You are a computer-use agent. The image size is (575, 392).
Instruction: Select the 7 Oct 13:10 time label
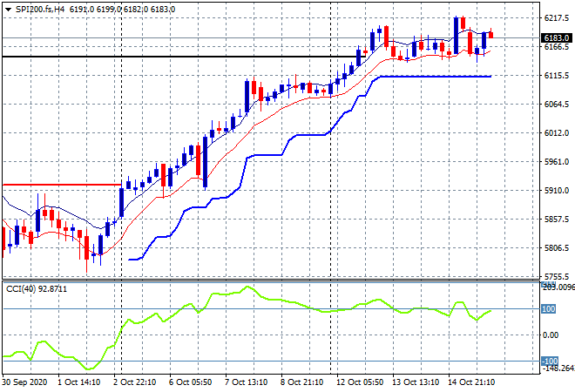(x=246, y=382)
